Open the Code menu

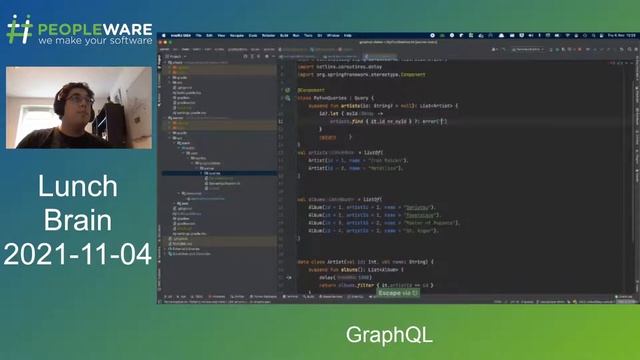click(x=253, y=36)
